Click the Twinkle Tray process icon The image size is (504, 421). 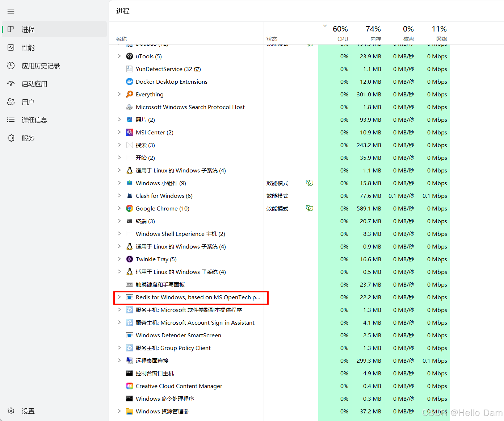(129, 259)
